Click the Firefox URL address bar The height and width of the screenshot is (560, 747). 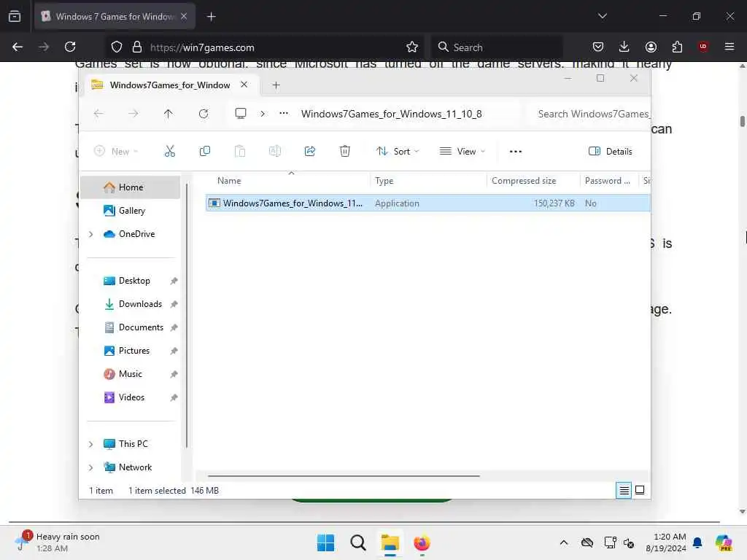tap(264, 47)
